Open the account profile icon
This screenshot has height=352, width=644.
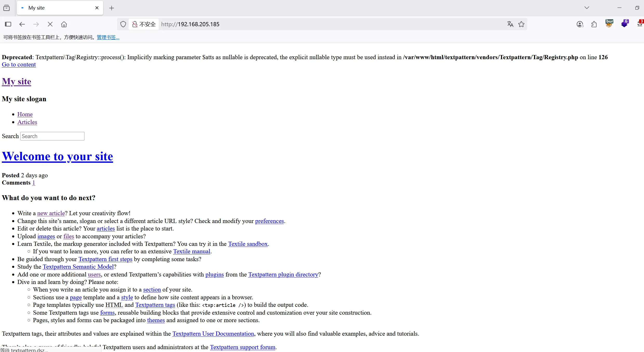580,24
